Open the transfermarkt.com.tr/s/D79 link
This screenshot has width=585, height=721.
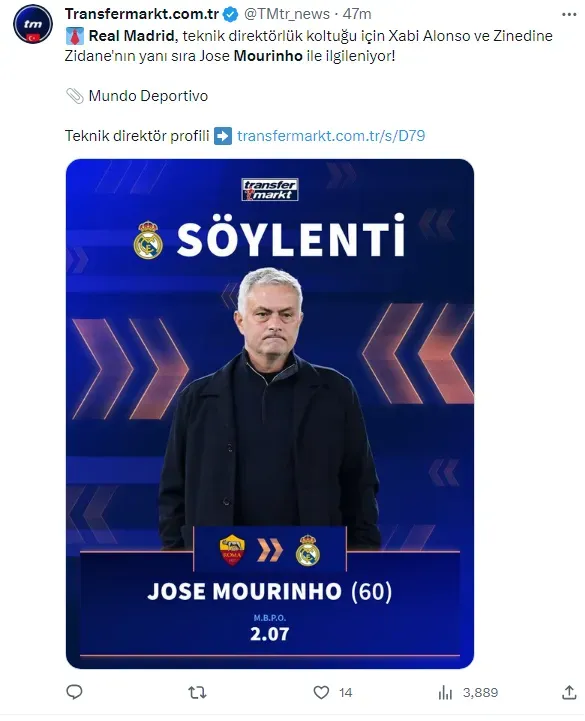331,136
